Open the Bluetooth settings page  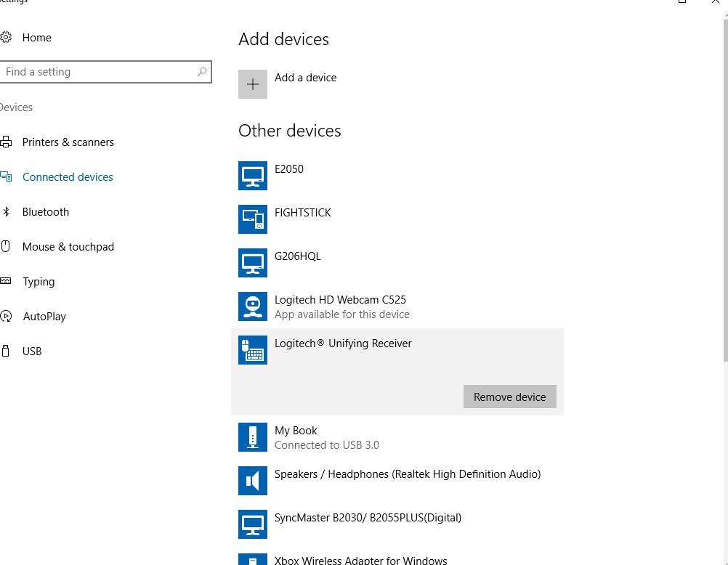(x=45, y=212)
